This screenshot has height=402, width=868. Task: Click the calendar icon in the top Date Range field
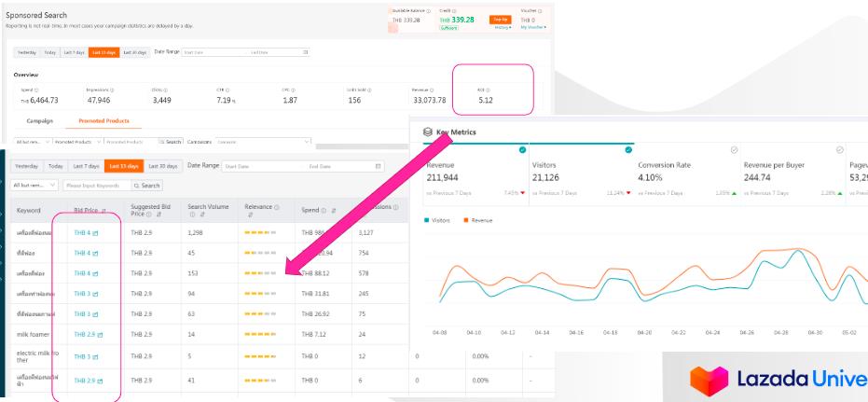(307, 52)
